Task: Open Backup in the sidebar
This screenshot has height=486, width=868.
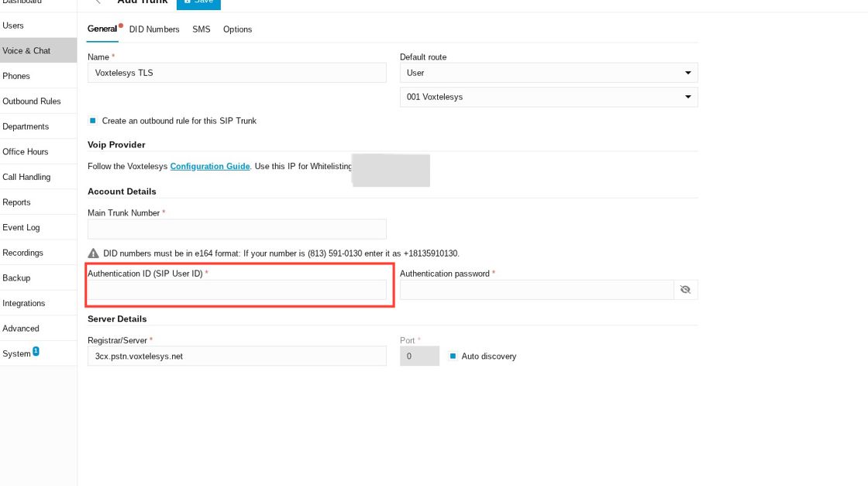Action: (38, 277)
